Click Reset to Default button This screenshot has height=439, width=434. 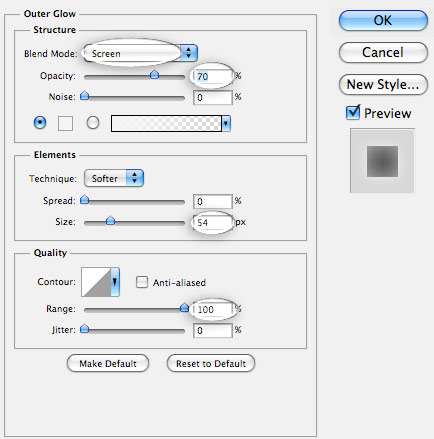tap(211, 363)
